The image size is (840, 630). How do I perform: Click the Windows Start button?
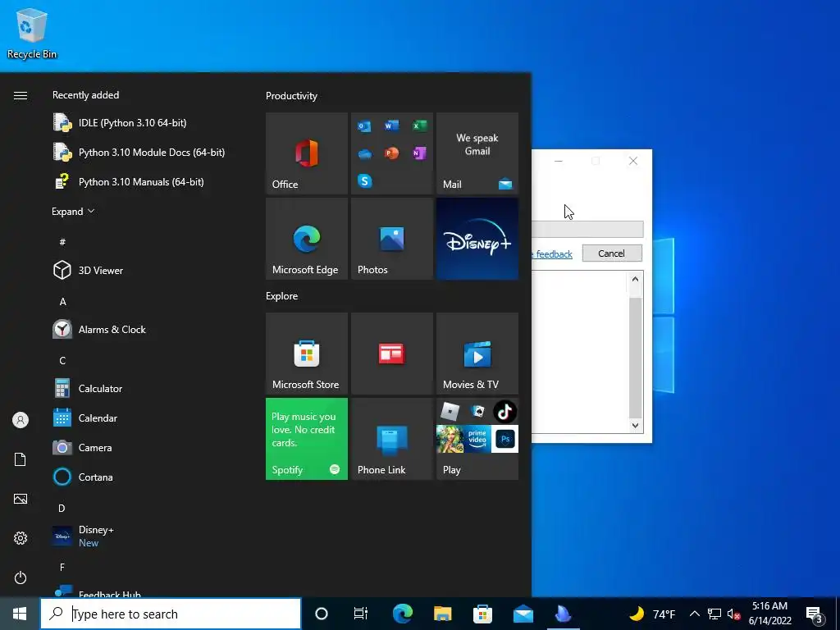[x=20, y=614]
